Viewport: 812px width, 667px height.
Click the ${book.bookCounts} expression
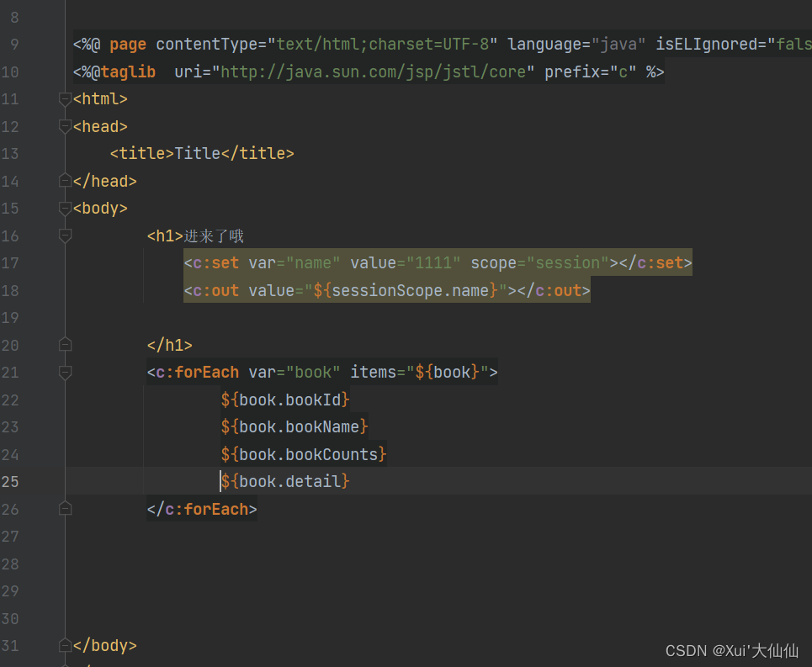304,454
